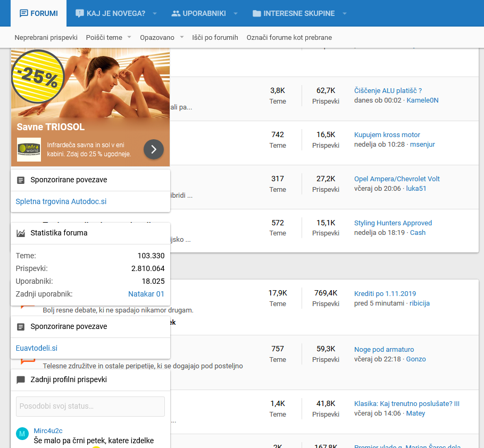Image resolution: width=484 pixels, height=448 pixels.
Task: Click the pred 5 minutami timestamp
Action: [x=379, y=303]
